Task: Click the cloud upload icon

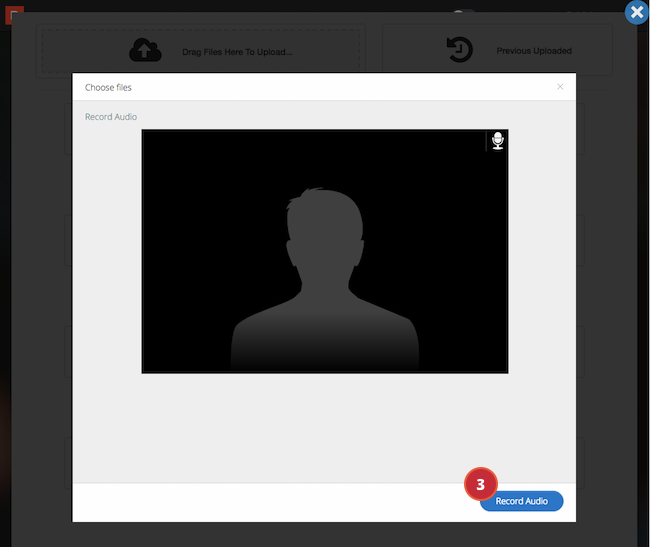Action: coord(145,50)
